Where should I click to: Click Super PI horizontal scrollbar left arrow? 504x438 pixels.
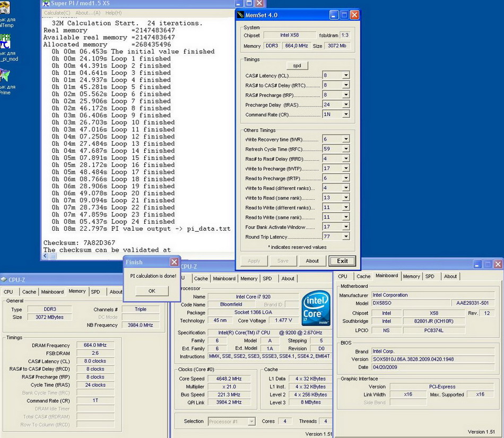pyautogui.click(x=45, y=256)
